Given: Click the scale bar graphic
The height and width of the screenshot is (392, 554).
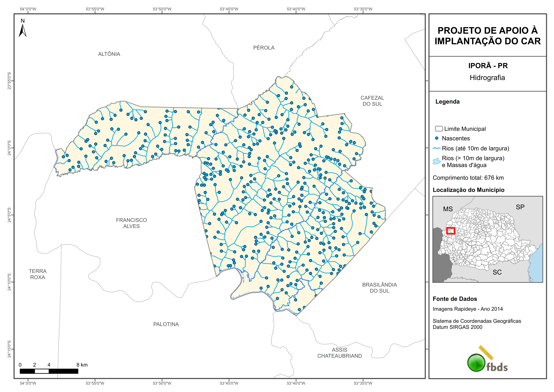Looking at the screenshot, I should click(49, 371).
